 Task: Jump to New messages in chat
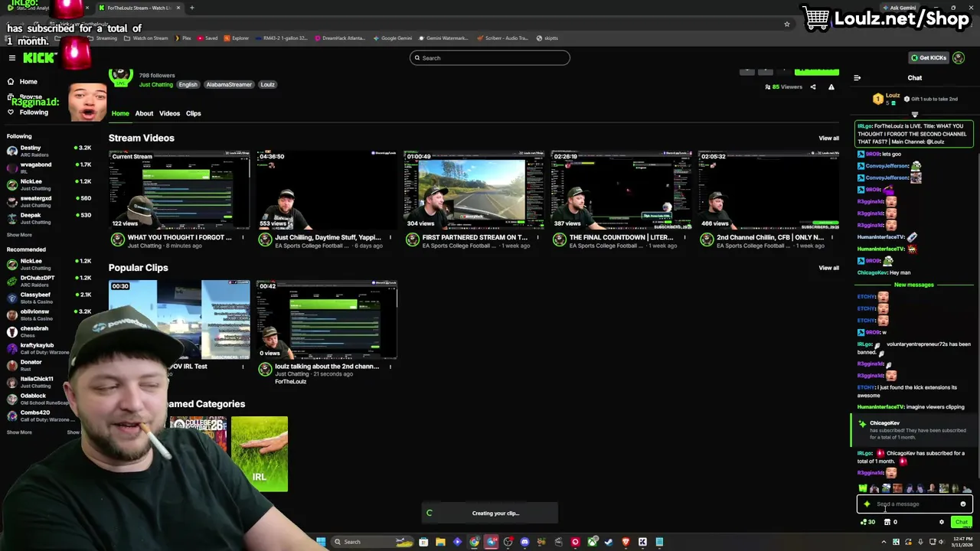tap(913, 285)
